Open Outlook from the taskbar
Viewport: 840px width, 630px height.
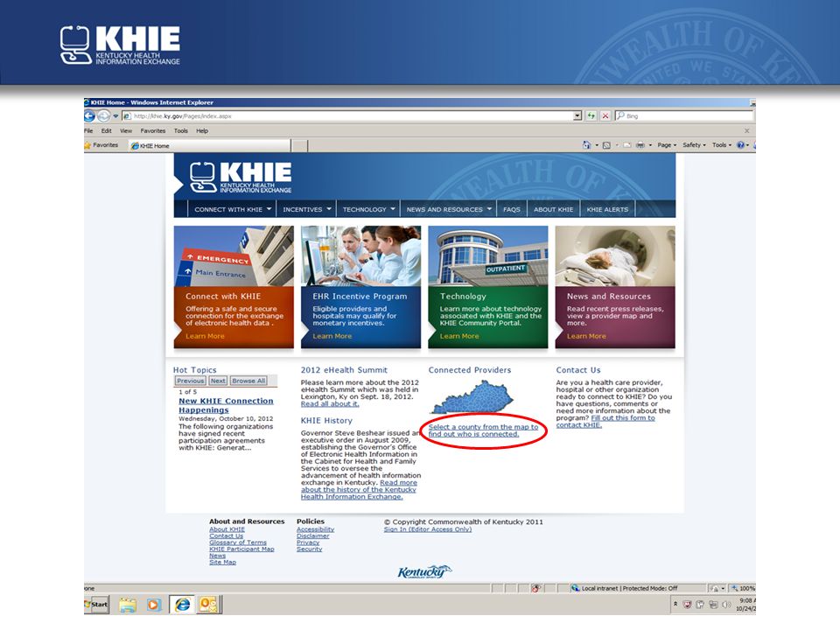208,605
